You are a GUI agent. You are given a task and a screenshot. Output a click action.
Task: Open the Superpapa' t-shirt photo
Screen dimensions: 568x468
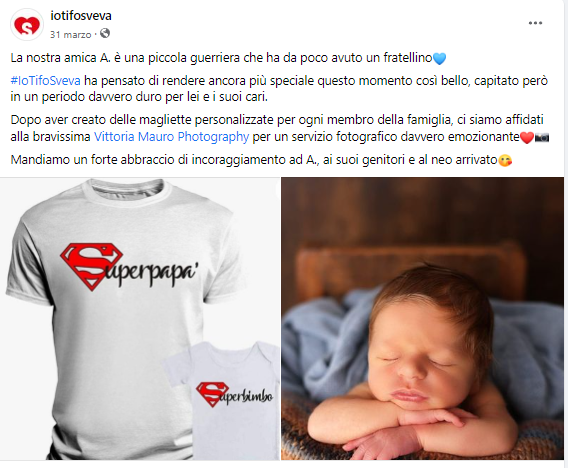pos(140,319)
